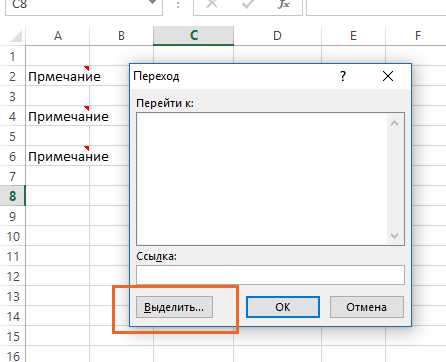Select cell A4 containing Примечание
Viewport: 446px width, 362px height.
pos(58,116)
